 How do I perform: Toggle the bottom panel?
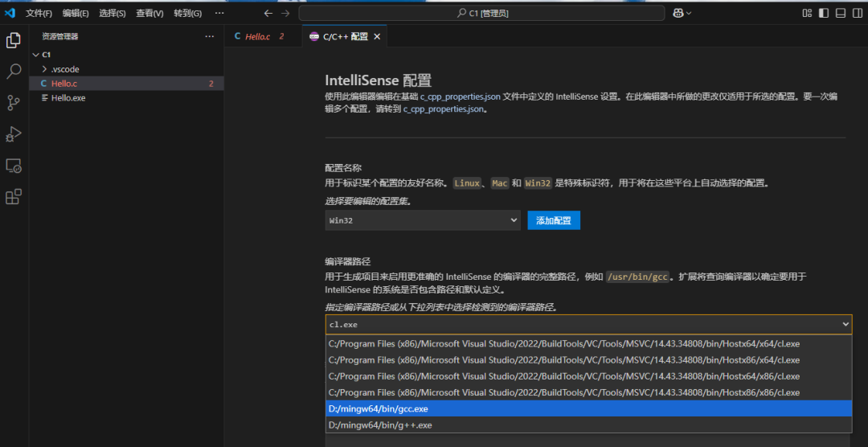point(841,14)
